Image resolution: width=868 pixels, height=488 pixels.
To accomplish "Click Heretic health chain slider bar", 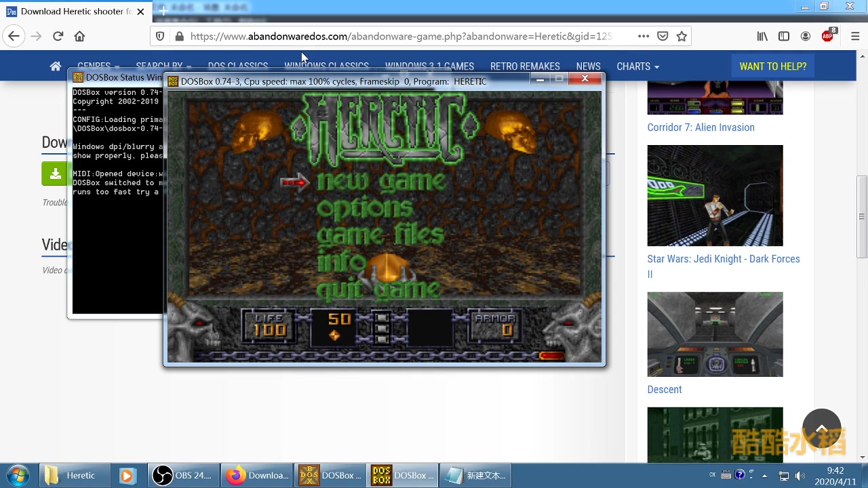I will point(383,356).
